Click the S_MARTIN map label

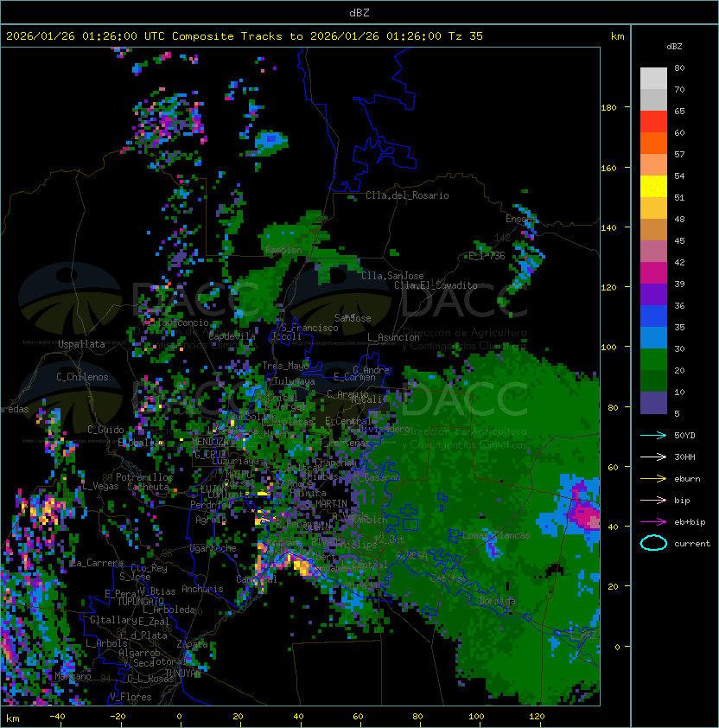tap(326, 504)
